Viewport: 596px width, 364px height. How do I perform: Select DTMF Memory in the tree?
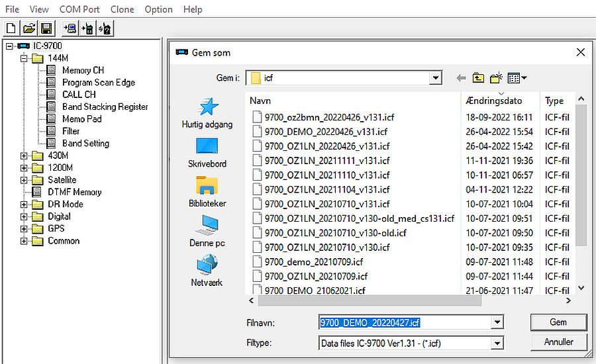pos(74,192)
